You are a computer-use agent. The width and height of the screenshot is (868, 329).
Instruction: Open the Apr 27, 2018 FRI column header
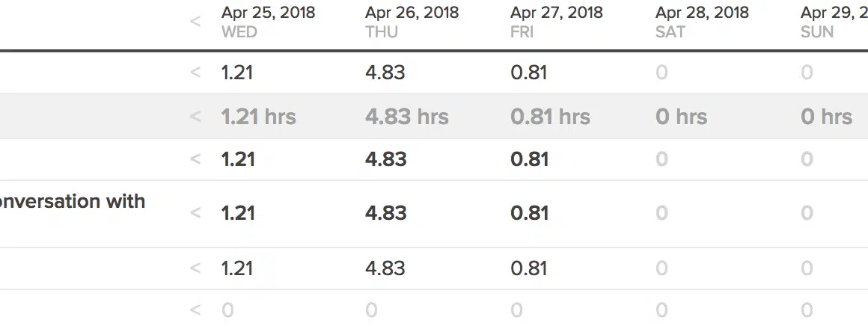click(x=557, y=22)
